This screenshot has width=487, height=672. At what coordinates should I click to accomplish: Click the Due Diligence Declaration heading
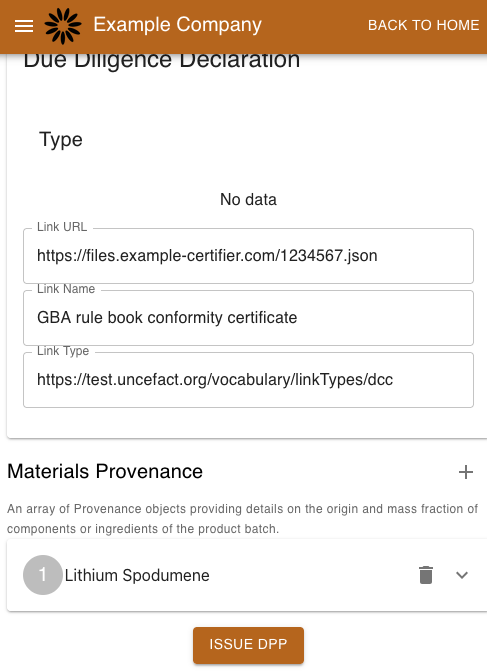coord(162,60)
